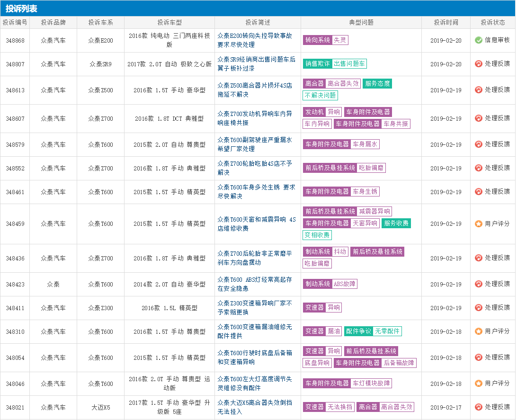Click 车身生锈 tag

point(365,192)
